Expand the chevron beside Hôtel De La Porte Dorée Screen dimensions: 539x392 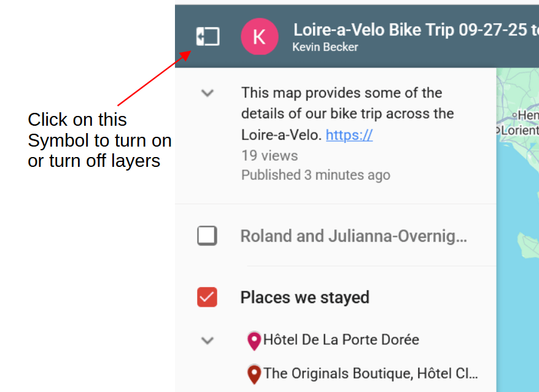pos(208,340)
